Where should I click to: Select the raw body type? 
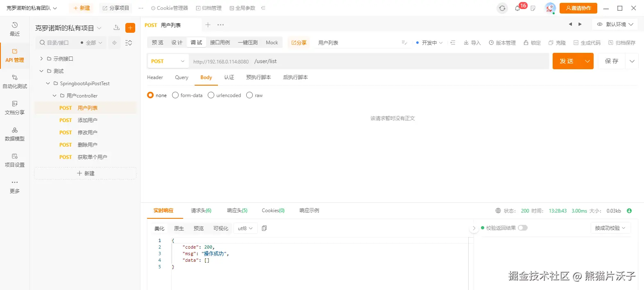click(254, 95)
